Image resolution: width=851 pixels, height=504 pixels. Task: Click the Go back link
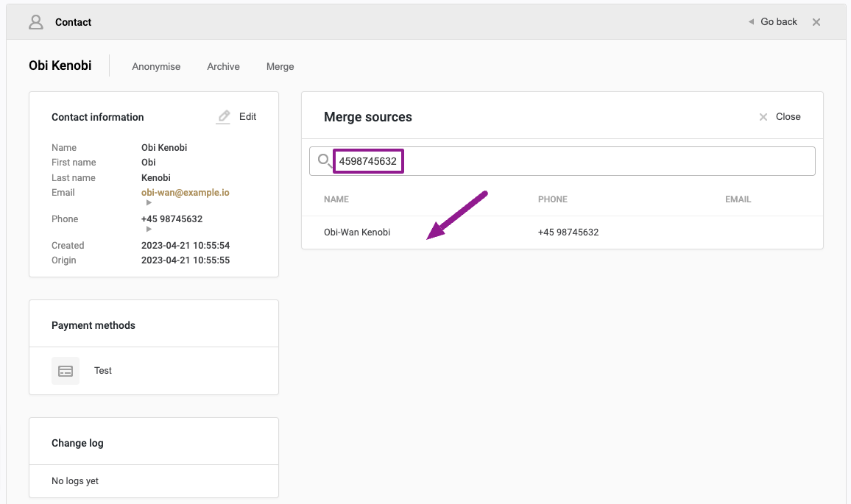[x=779, y=21]
